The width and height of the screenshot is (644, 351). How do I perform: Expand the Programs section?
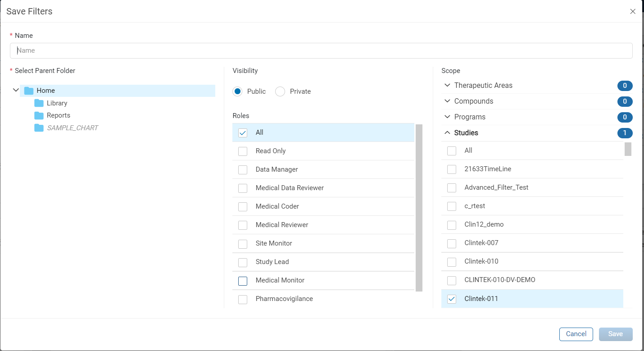coord(447,117)
